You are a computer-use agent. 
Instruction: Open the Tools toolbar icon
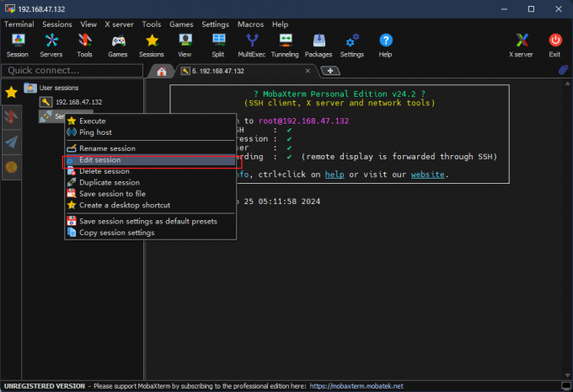click(84, 46)
